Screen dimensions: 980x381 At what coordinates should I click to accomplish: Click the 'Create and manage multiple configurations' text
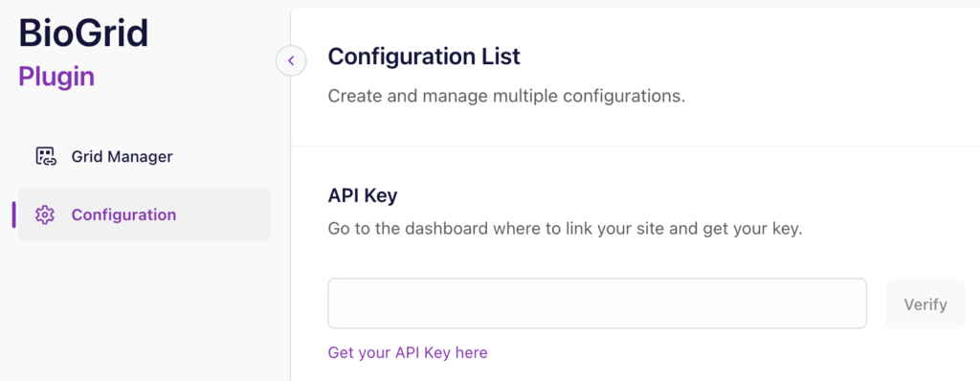click(506, 97)
